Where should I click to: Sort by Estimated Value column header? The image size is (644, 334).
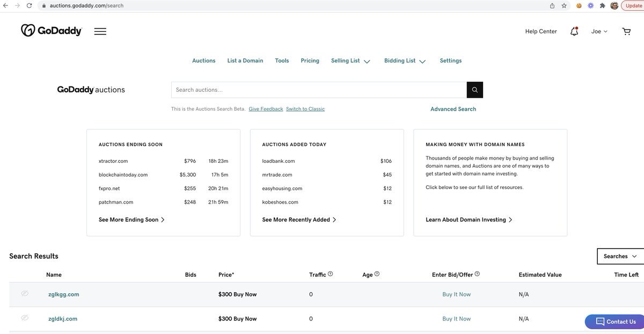point(540,274)
